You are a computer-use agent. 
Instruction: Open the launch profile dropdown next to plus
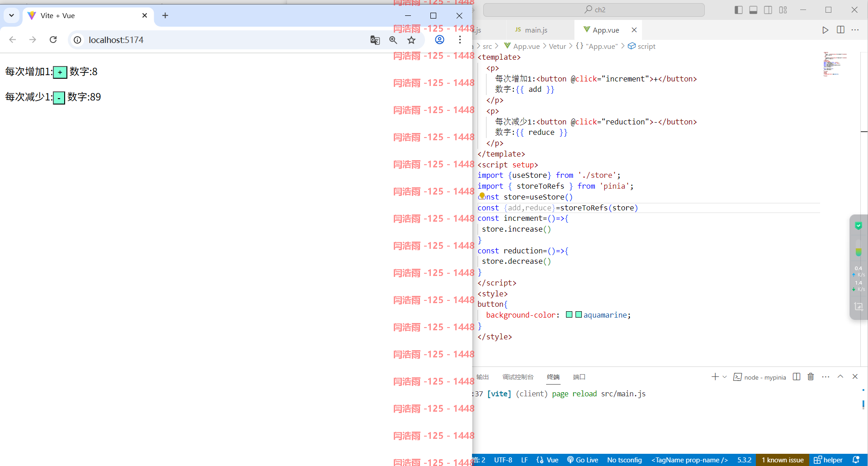[x=725, y=377]
